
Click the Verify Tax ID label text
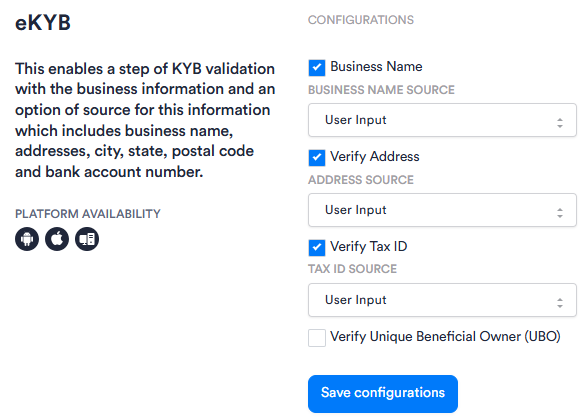[x=369, y=247]
